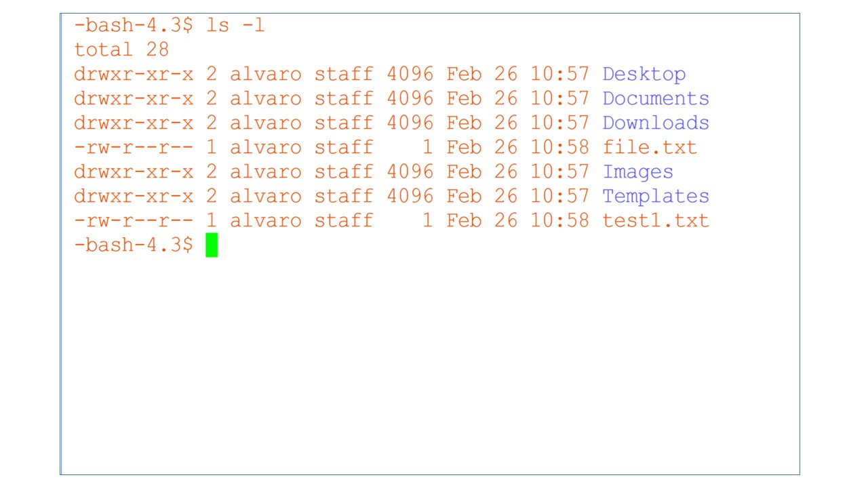This screenshot has width=868, height=488.
Task: Click 4096 size in the Documents row
Action: click(410, 98)
